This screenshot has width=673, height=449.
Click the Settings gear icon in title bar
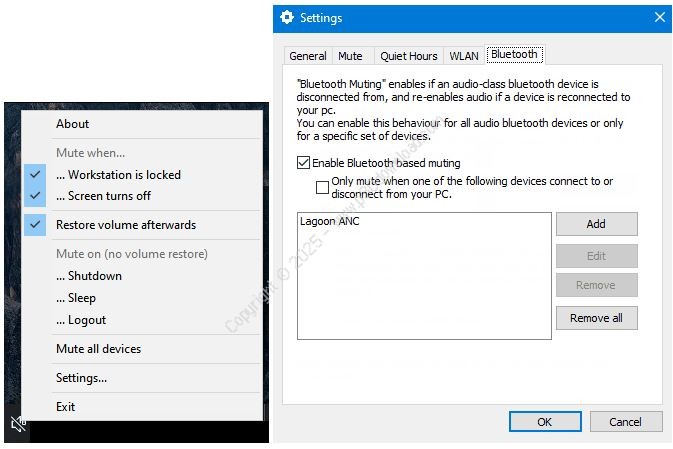(287, 18)
